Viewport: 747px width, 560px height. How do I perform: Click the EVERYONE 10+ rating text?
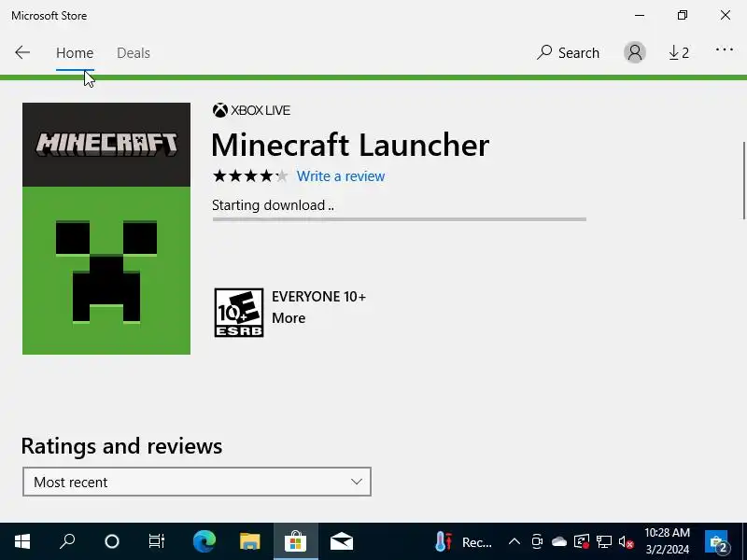click(318, 297)
